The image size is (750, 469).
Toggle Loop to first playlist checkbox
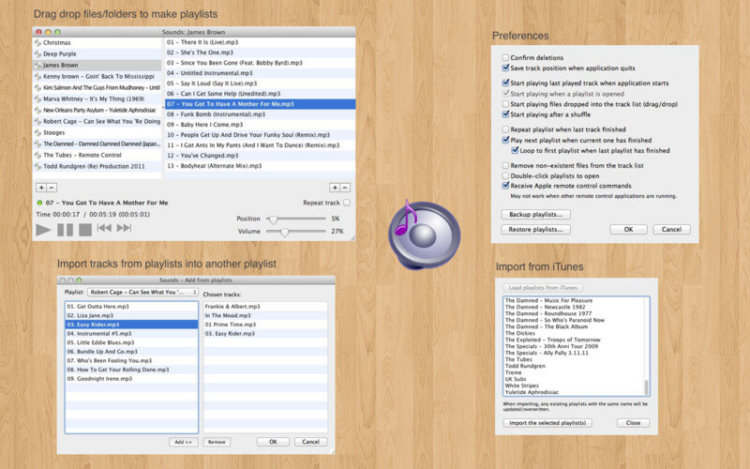(x=515, y=150)
